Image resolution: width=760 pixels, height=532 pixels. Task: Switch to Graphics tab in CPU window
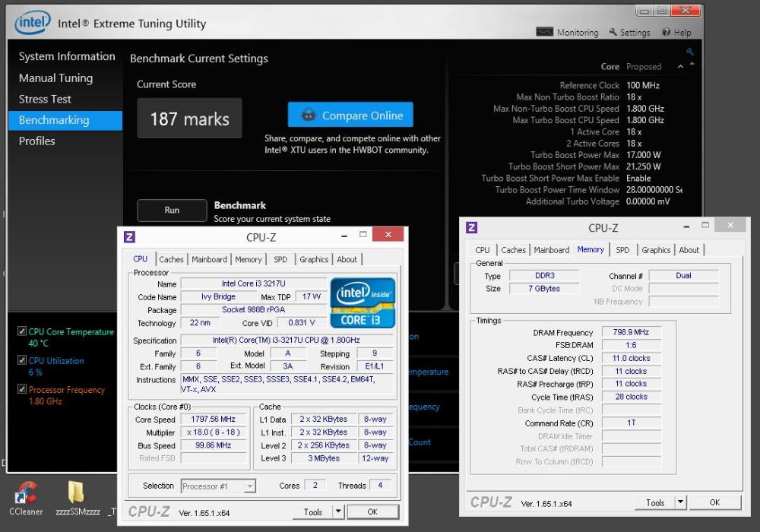point(314,259)
